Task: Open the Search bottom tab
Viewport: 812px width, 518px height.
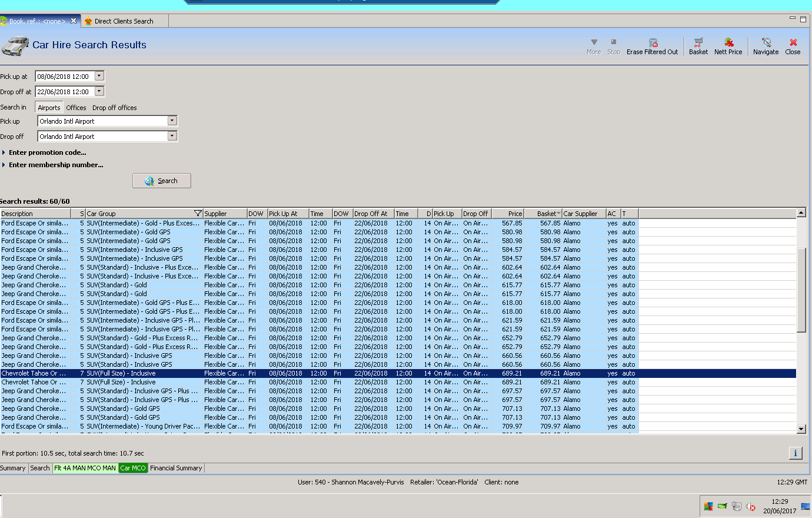Action: (x=40, y=468)
